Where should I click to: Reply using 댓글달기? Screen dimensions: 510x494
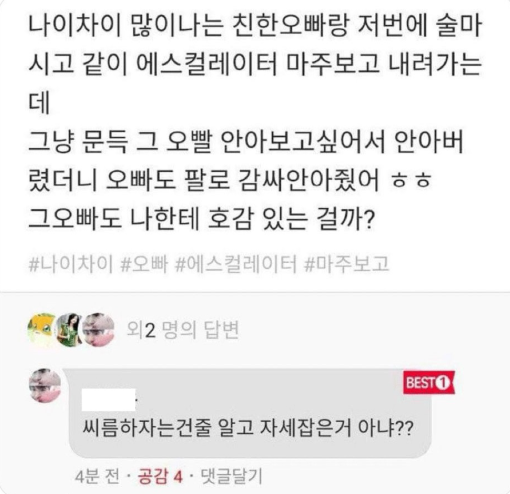pyautogui.click(x=231, y=476)
